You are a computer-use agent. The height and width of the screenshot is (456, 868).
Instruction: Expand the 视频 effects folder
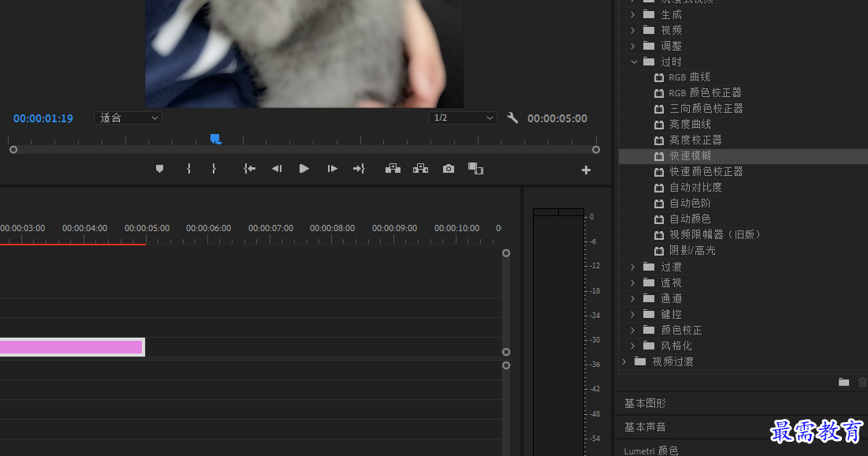point(633,30)
